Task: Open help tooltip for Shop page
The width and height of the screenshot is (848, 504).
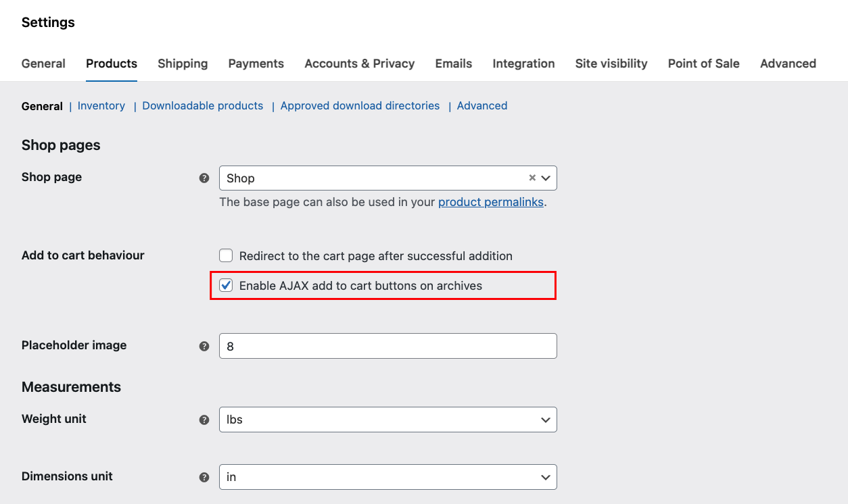Action: tap(204, 178)
